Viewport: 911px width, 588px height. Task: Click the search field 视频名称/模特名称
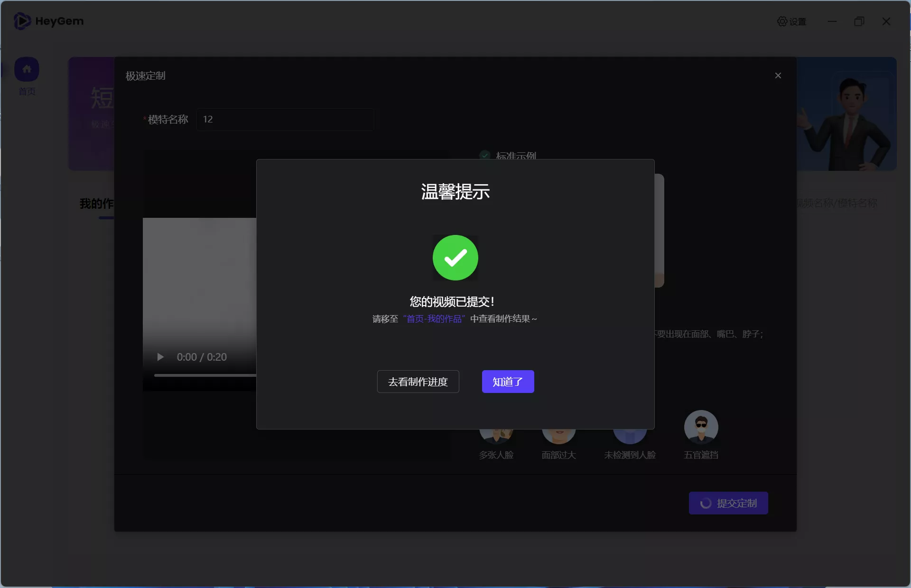[841, 203]
